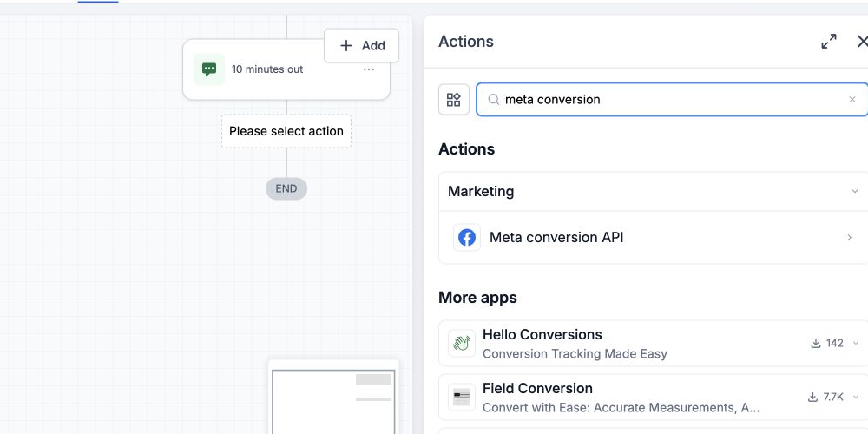The image size is (868, 434).
Task: Click 'Please select action' placeholder
Action: (x=286, y=131)
